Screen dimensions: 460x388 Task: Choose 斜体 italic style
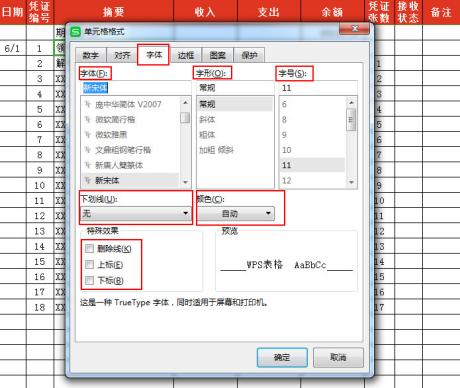(x=235, y=119)
